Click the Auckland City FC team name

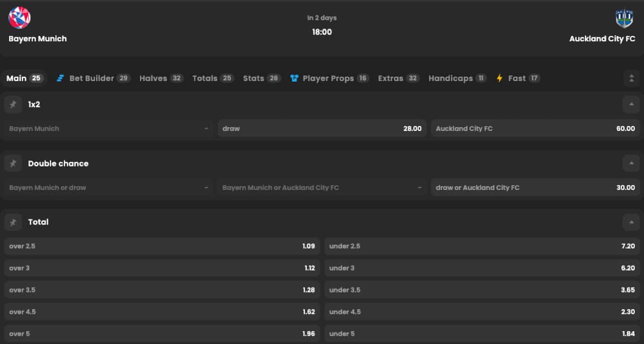tap(602, 39)
